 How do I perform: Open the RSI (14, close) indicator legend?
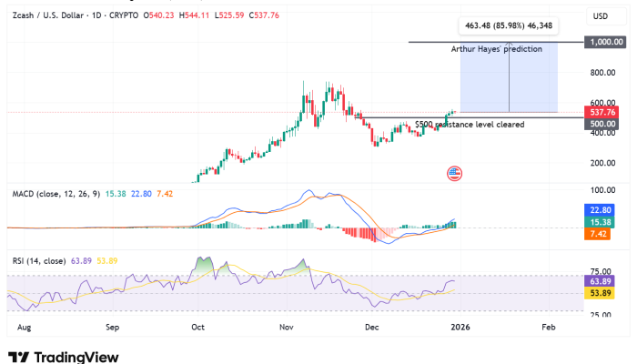[38, 262]
